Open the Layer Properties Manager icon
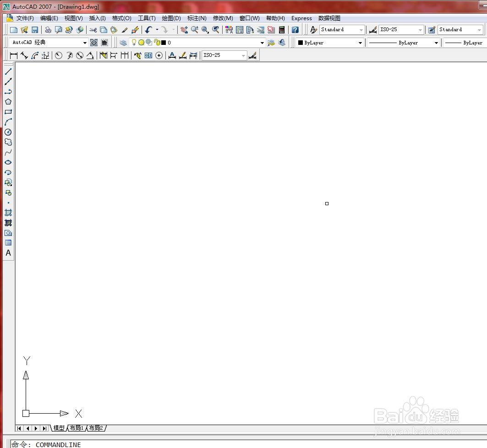 coord(123,43)
